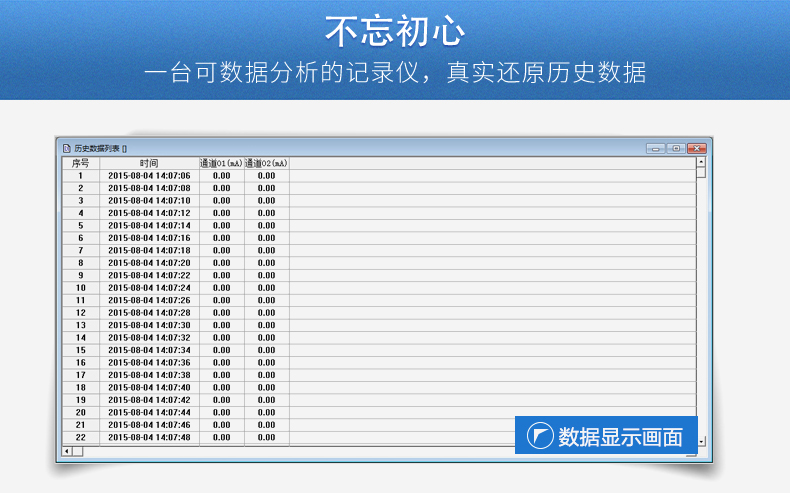Click the vertical scrollbar down arrow
Image resolution: width=790 pixels, height=493 pixels.
pyautogui.click(x=701, y=440)
